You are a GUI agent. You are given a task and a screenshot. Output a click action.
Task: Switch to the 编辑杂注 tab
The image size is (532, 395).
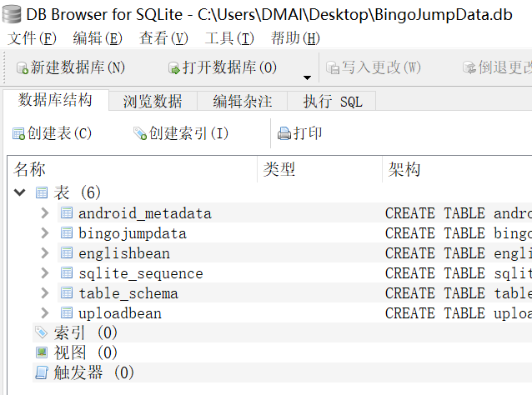tap(243, 101)
